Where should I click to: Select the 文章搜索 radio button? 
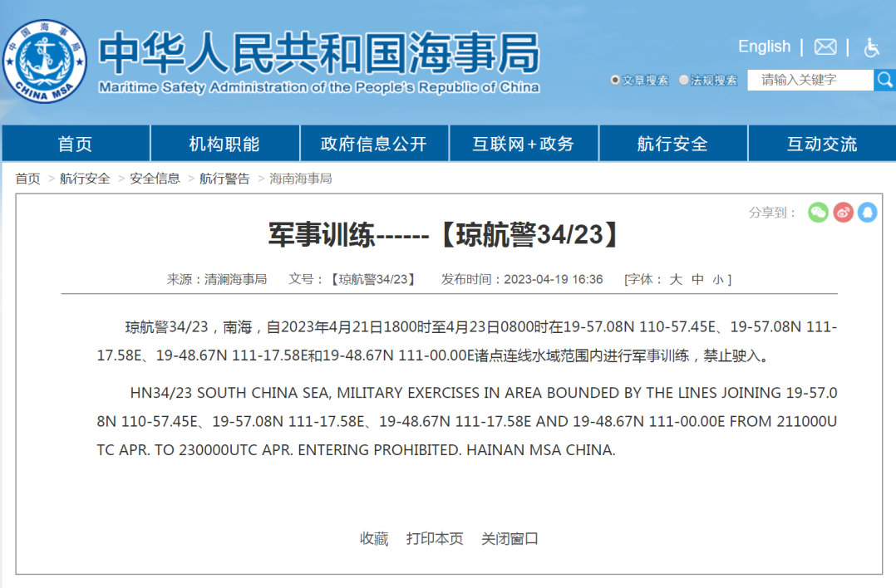(x=615, y=81)
